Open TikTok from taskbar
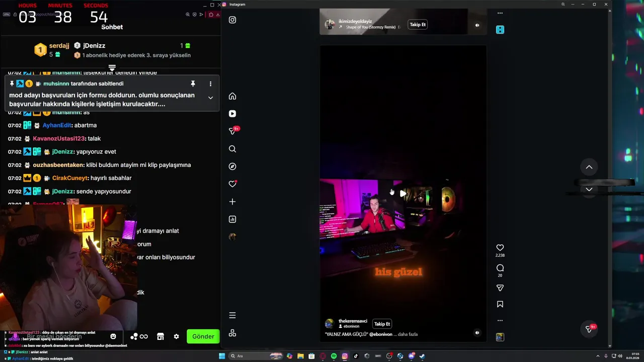644x362 pixels. pos(356,356)
